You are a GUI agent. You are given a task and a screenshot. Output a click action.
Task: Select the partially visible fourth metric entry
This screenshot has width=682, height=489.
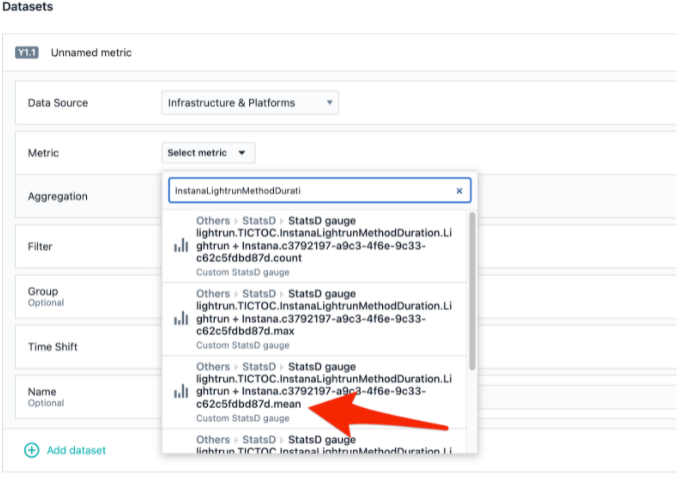tap(320, 445)
